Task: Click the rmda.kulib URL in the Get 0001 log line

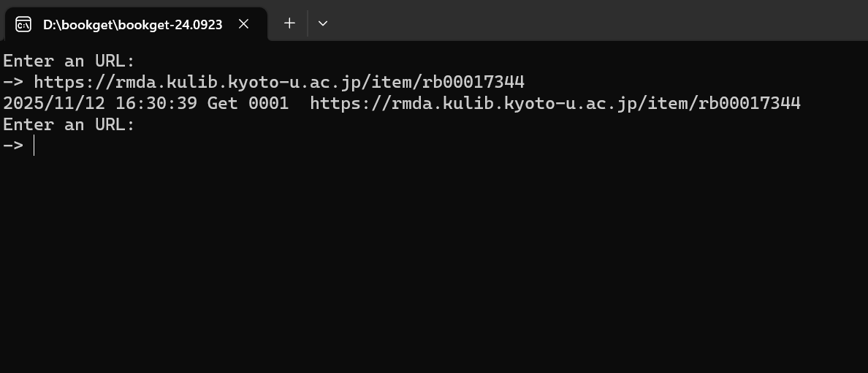Action: pos(555,103)
